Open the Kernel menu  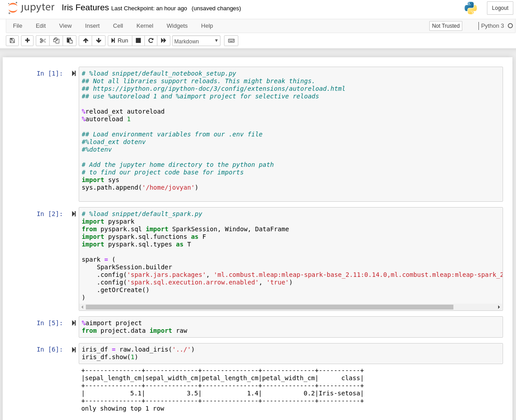point(145,25)
